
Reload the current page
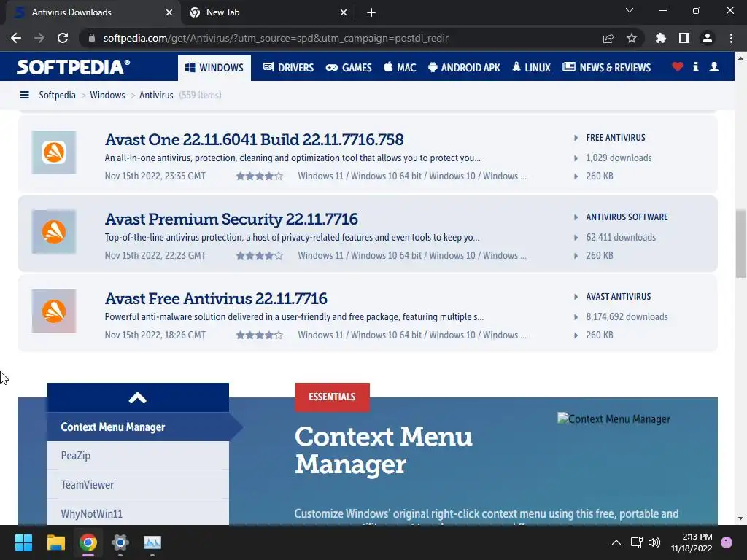pos(63,38)
